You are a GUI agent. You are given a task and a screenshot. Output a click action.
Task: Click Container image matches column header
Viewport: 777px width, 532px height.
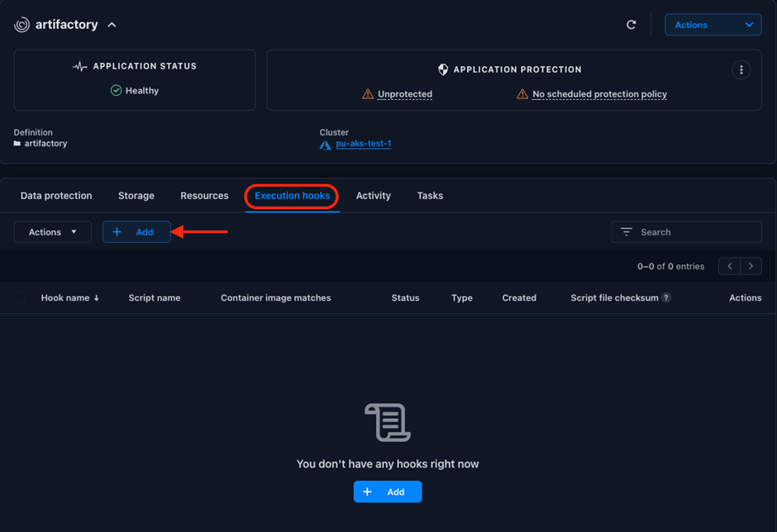(276, 297)
